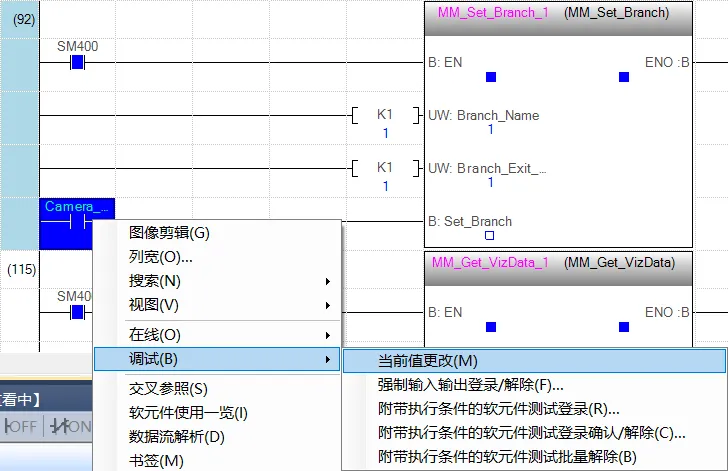The height and width of the screenshot is (471, 728).
Task: Click EN status indicator of MM_Get_VizData_1
Action: click(491, 327)
